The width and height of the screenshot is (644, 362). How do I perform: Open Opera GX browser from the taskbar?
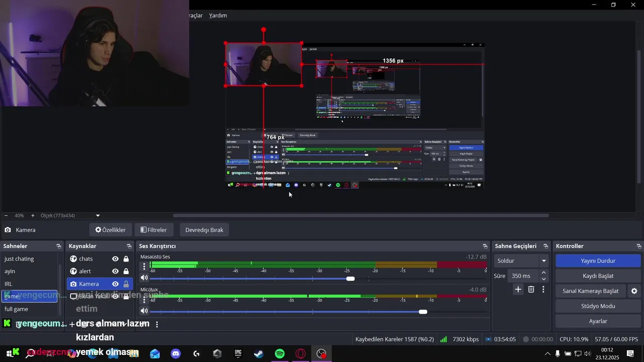[x=300, y=354]
